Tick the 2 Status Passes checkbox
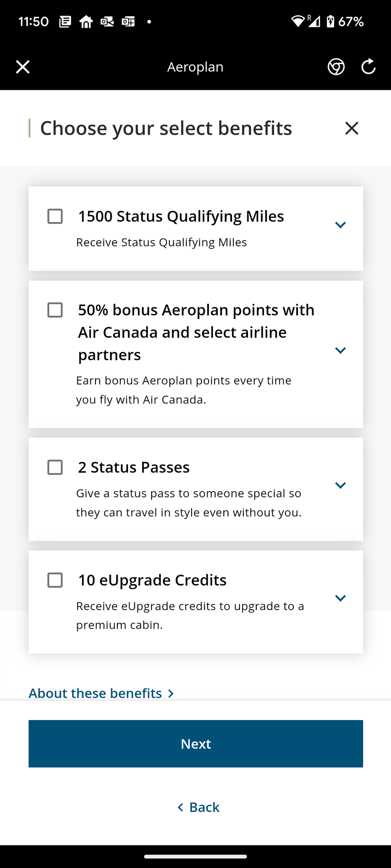 55,467
